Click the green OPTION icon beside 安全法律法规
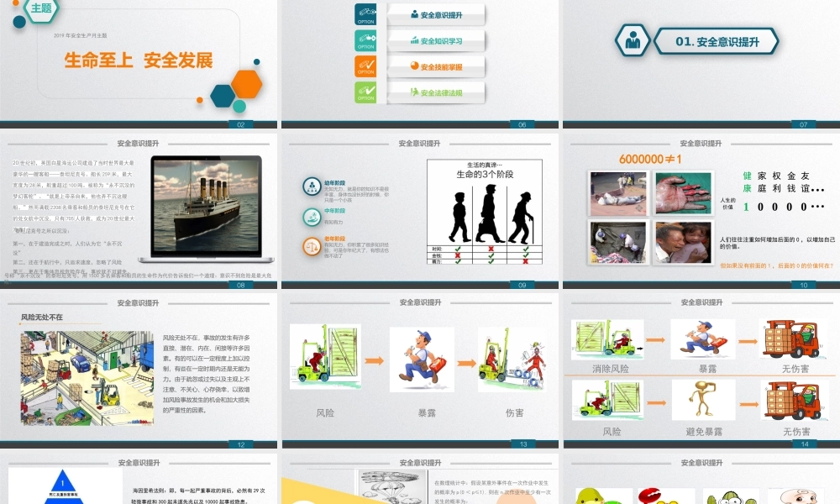Viewport: 840px width, 504px height. [365, 92]
